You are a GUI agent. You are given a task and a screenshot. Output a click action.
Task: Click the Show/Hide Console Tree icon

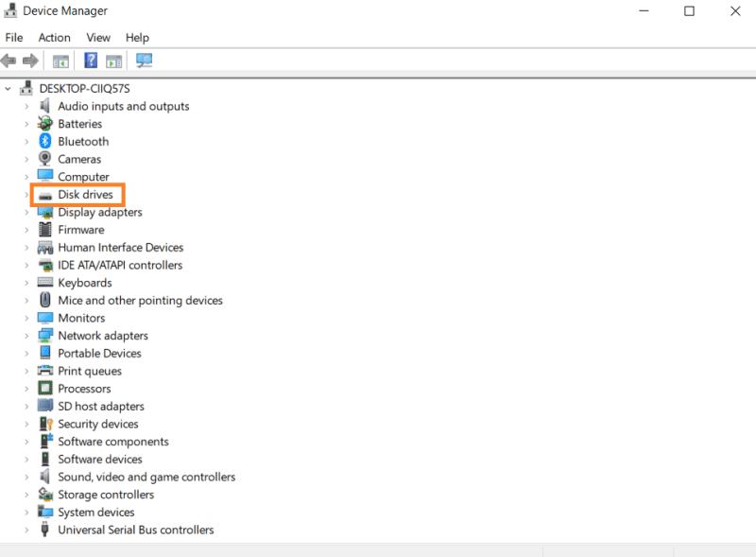click(x=60, y=60)
